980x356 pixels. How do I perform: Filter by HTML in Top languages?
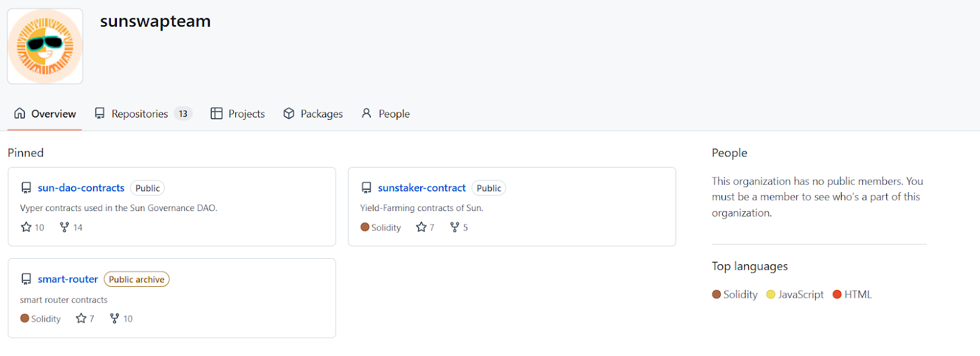tap(852, 294)
